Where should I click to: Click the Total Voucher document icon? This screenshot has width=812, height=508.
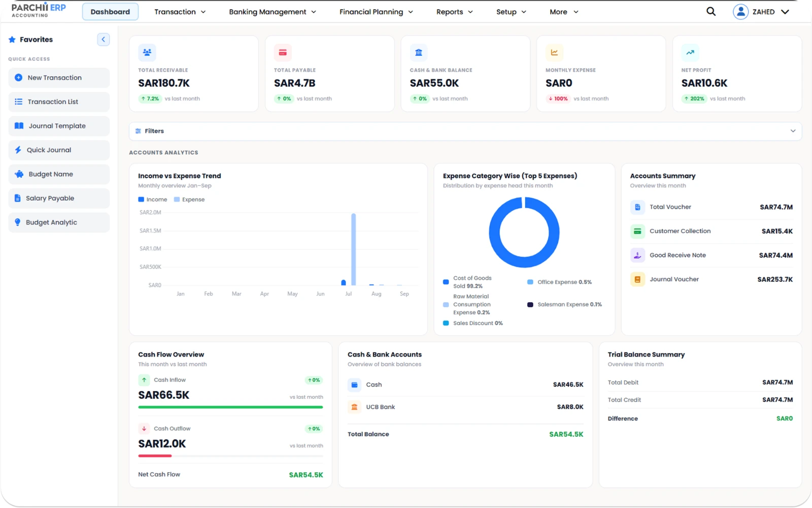click(637, 207)
